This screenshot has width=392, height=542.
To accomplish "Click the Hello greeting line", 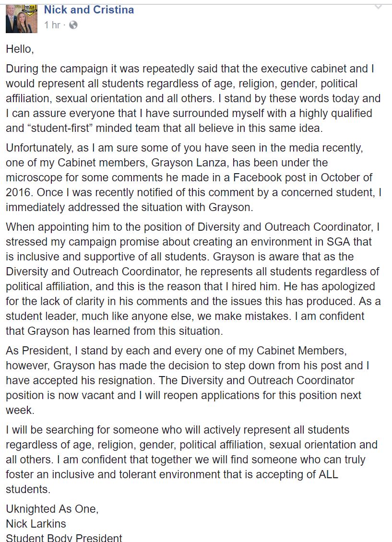I will (20, 49).
